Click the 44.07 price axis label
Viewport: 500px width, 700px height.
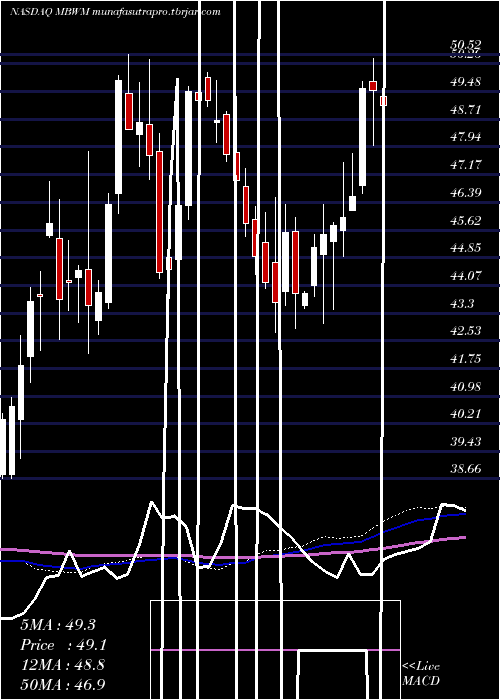466,275
